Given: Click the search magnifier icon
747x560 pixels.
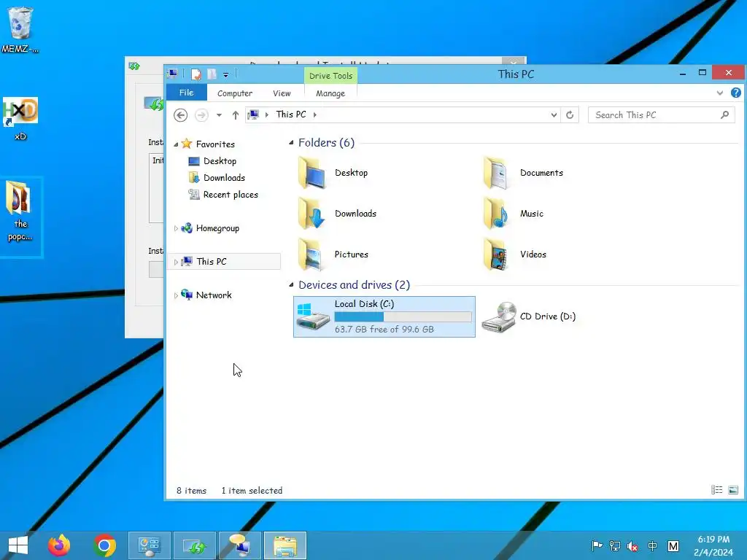Looking at the screenshot, I should point(724,115).
